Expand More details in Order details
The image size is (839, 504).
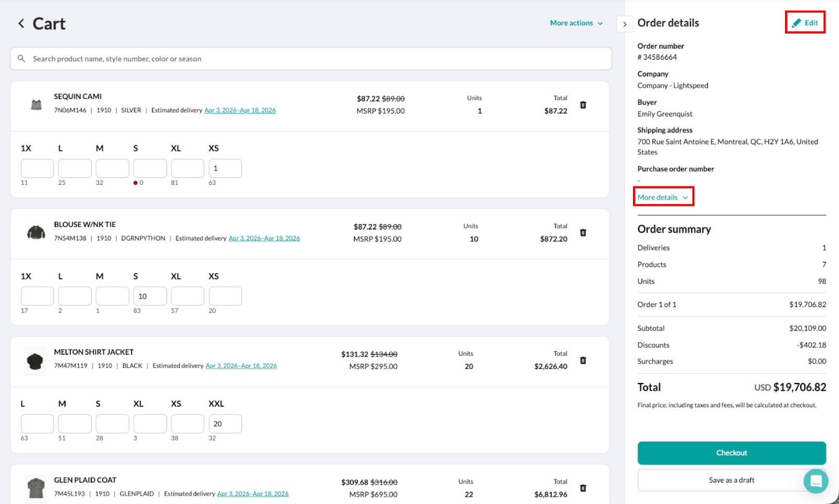[662, 197]
